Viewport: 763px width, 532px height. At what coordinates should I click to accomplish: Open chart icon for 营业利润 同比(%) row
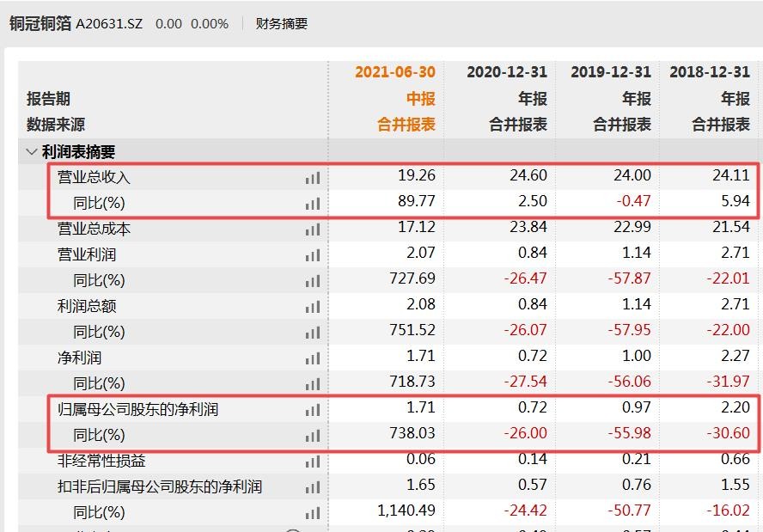tap(313, 281)
